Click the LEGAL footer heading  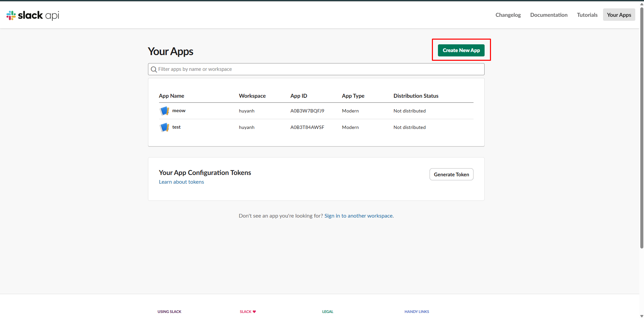pos(328,312)
